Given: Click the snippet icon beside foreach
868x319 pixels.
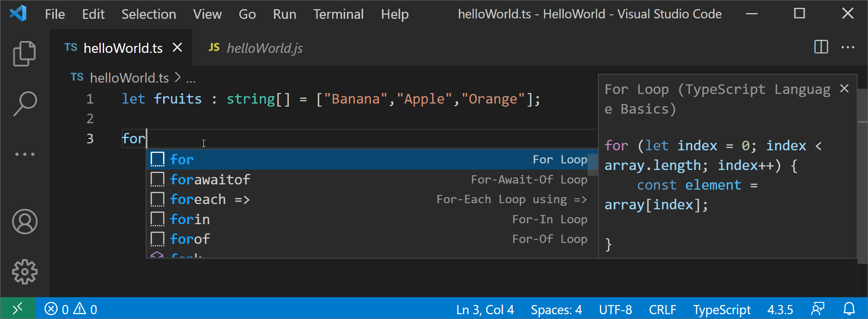Looking at the screenshot, I should [157, 199].
